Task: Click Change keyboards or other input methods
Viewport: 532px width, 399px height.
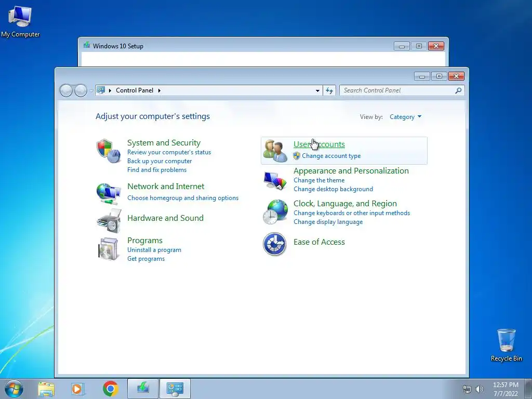Action: coord(352,213)
